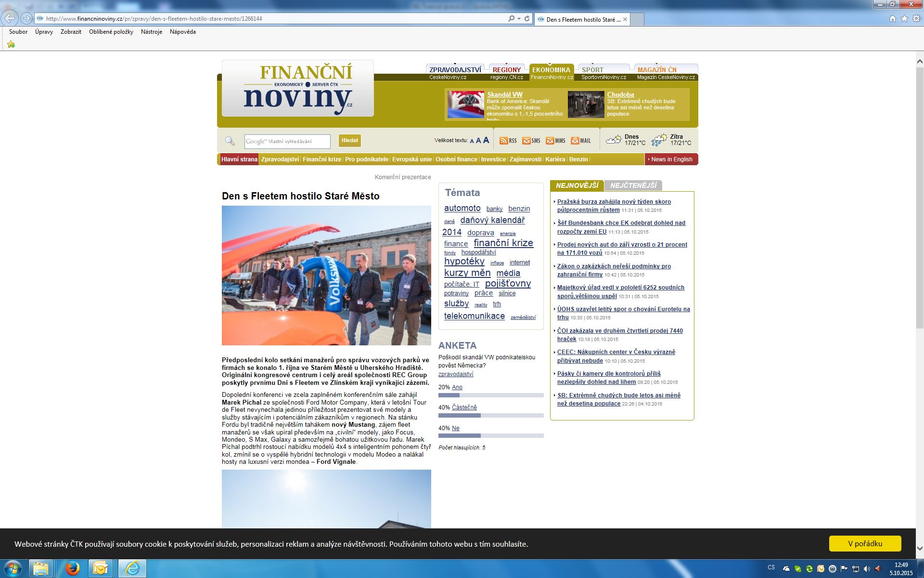Click the Ano 20% poll bar
Viewport: 924px width, 578px height.
491,395
